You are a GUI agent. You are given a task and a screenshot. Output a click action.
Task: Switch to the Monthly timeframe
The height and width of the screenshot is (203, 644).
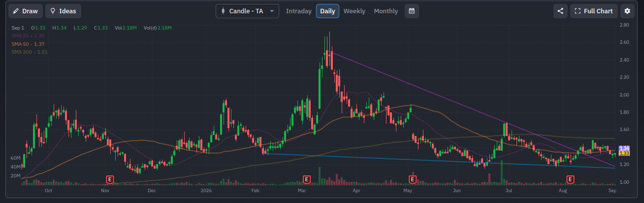(x=386, y=11)
